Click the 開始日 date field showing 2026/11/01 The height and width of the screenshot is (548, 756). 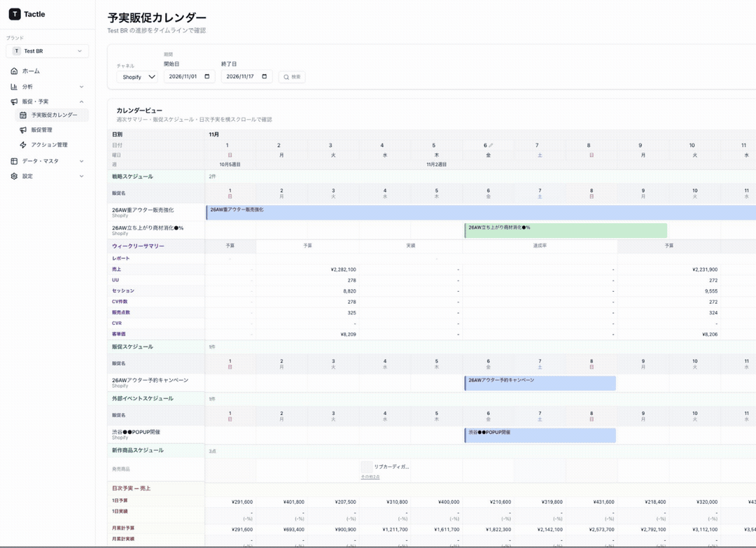click(190, 76)
